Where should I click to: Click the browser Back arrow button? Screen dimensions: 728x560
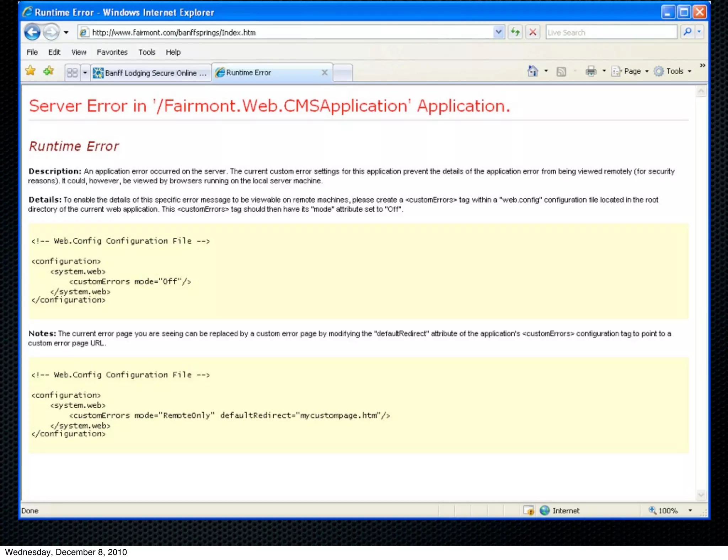[32, 32]
